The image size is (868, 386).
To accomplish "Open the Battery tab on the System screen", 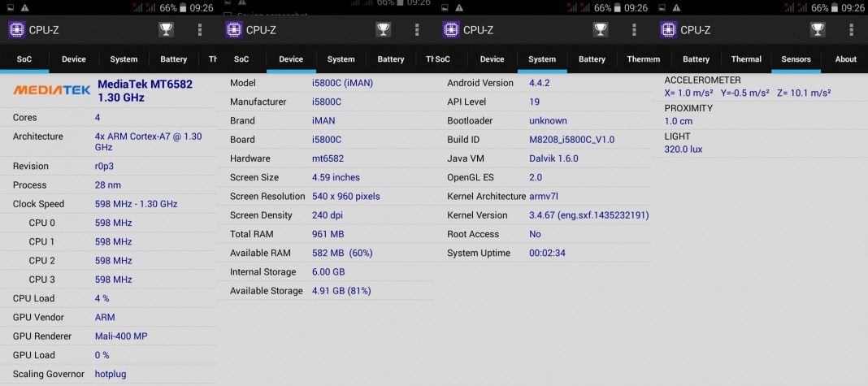I will coord(592,59).
